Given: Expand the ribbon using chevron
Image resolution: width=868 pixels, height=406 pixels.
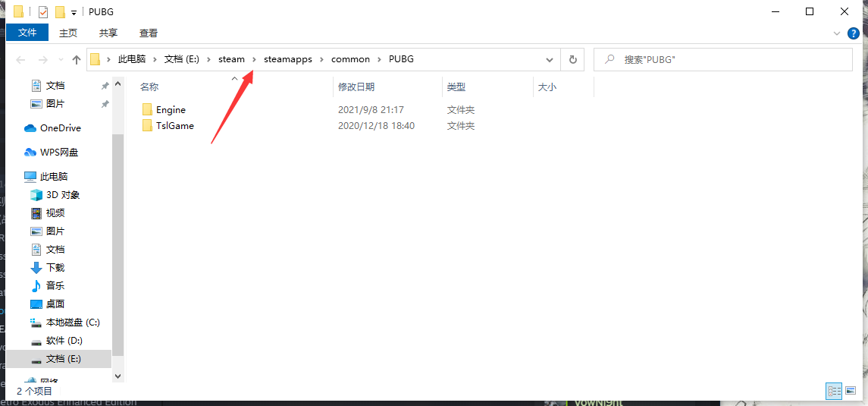Looking at the screenshot, I should point(837,33).
